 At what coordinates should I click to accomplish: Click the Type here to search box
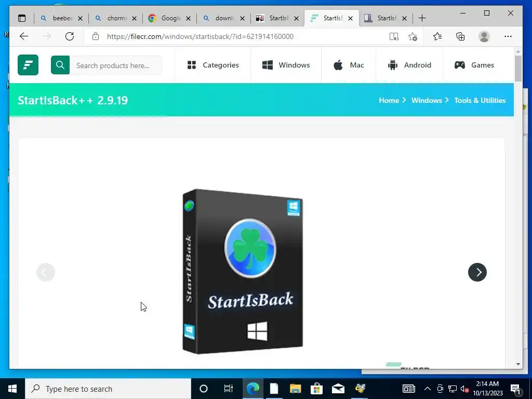pyautogui.click(x=108, y=389)
